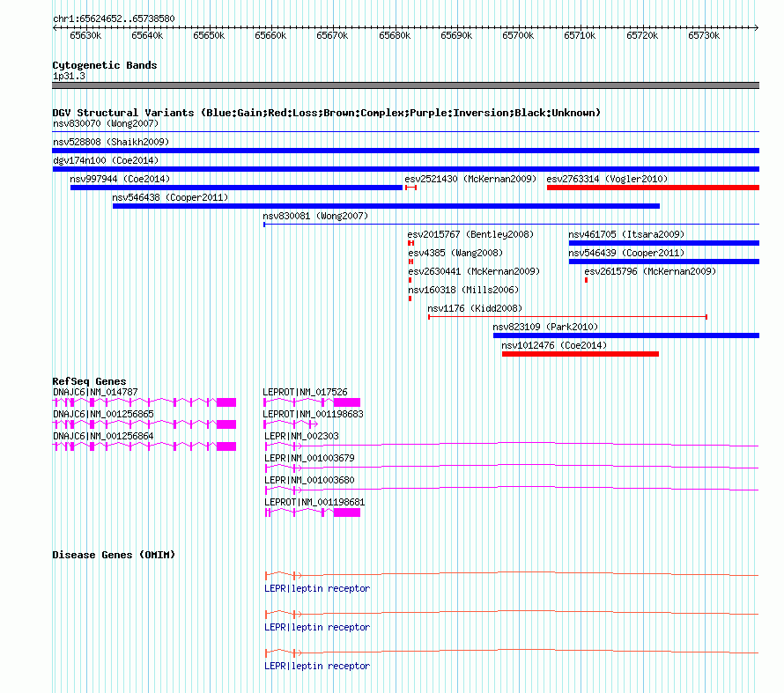
Task: Click the blue bar under nsv461705 (Itsara2009)
Action: point(664,243)
